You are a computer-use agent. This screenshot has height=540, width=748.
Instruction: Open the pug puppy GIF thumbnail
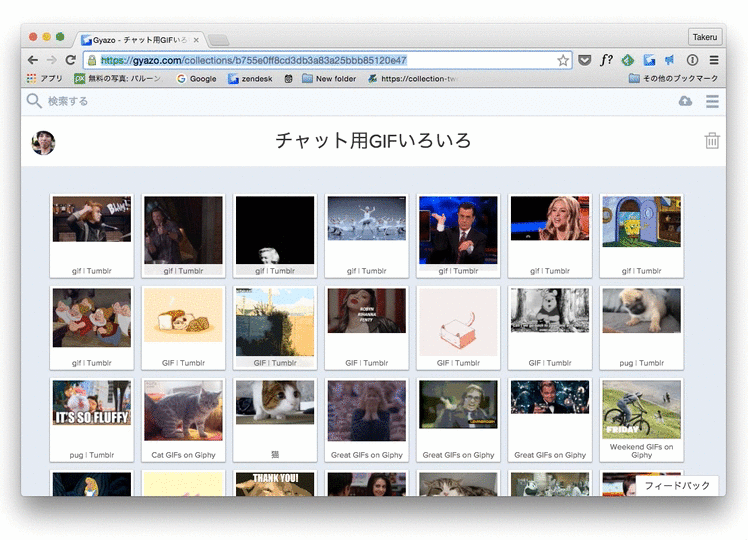pyautogui.click(x=641, y=328)
